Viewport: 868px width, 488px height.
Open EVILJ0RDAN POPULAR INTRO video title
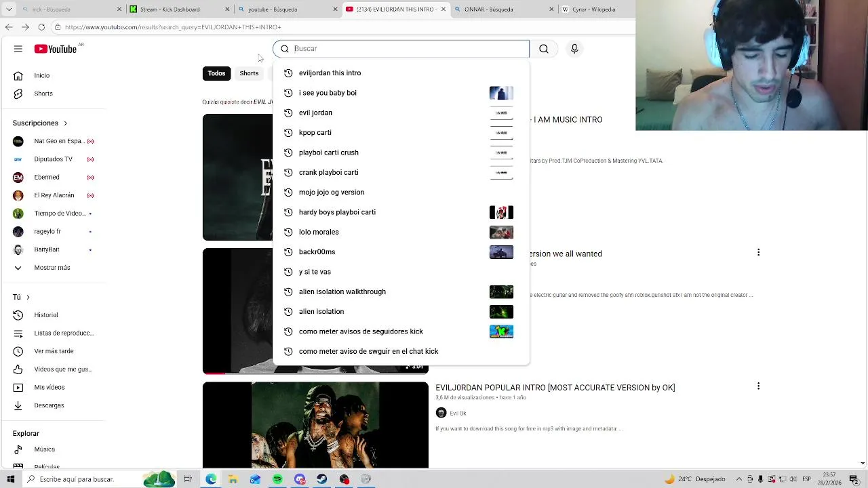coord(555,388)
